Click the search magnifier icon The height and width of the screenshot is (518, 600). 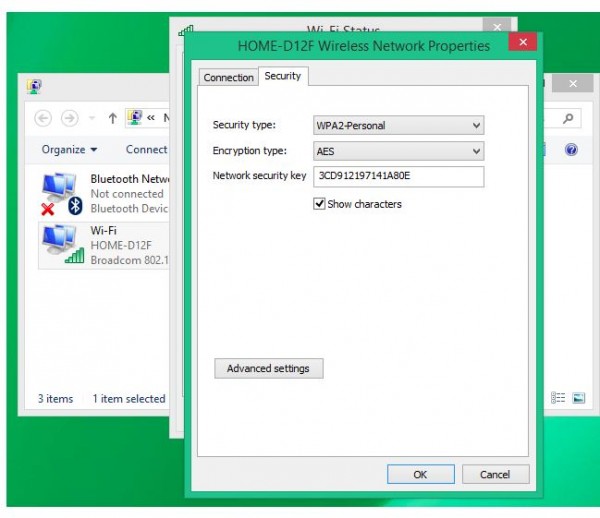click(x=568, y=118)
